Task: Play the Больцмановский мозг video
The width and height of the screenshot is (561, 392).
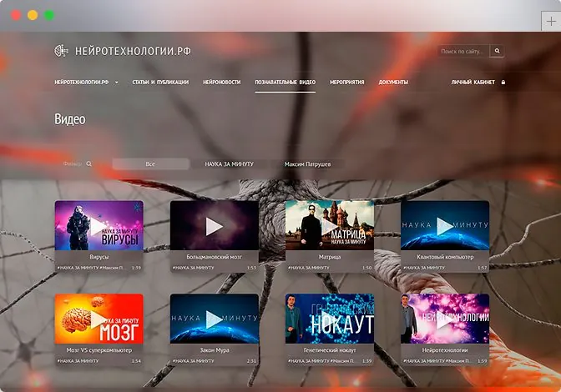Action: tap(214, 227)
